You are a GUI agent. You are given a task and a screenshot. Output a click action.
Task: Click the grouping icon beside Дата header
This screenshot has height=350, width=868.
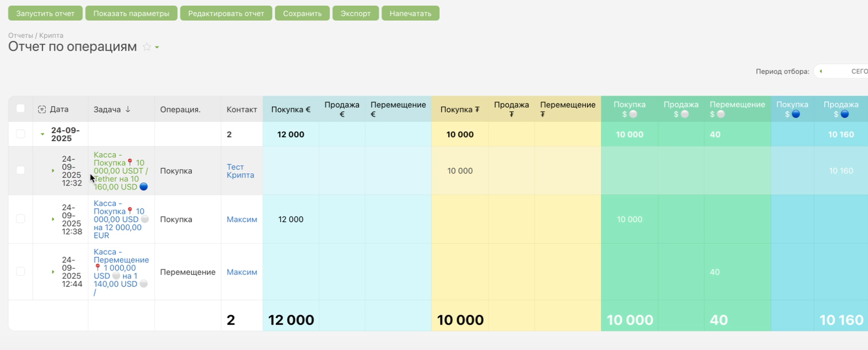[42, 109]
